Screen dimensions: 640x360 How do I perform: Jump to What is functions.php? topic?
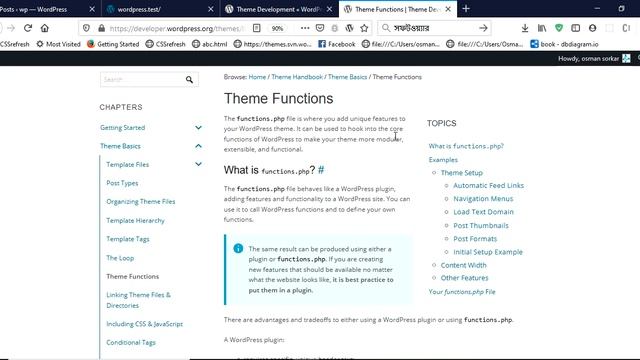[466, 146]
